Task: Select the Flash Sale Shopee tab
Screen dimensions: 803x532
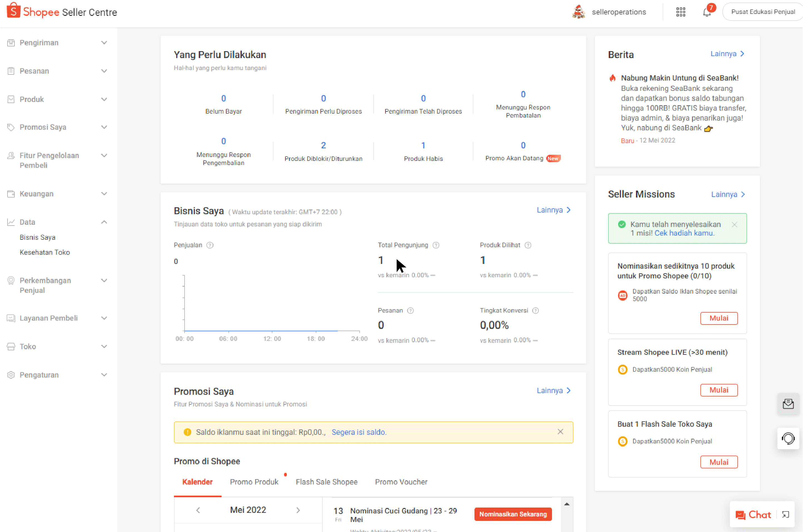Action: 326,482
